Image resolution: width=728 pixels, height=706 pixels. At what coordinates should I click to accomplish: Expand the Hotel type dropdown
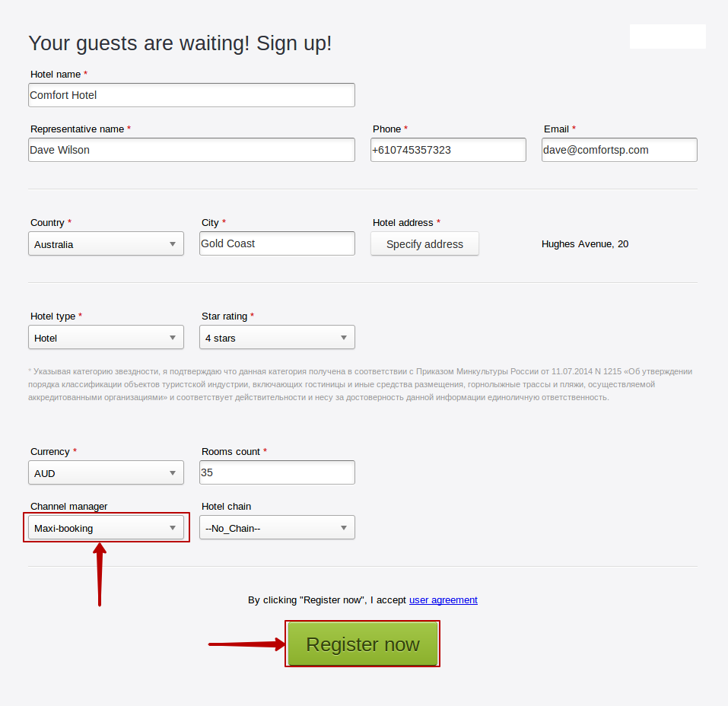tap(106, 338)
